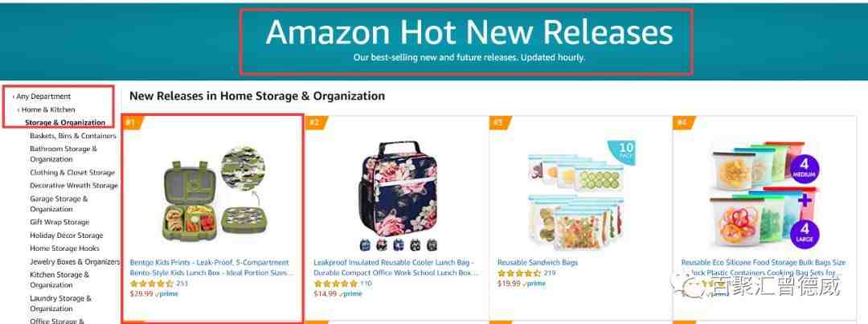
Task: Click the #2 rank badge
Action: click(x=316, y=122)
